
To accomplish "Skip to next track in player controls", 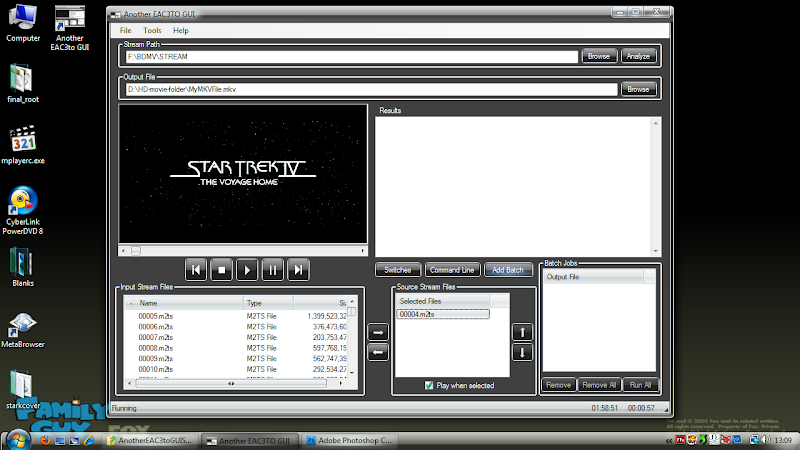I will [298, 270].
